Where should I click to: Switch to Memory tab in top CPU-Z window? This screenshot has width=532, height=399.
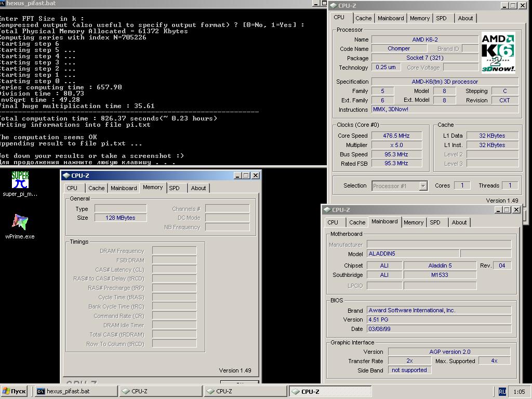tap(420, 18)
